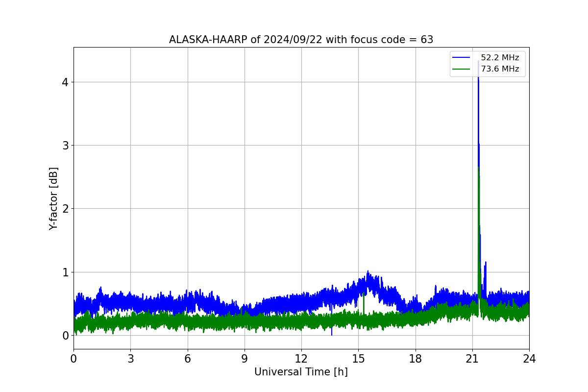
Task: Click y-axis tick label '4'
Action: [x=65, y=82]
